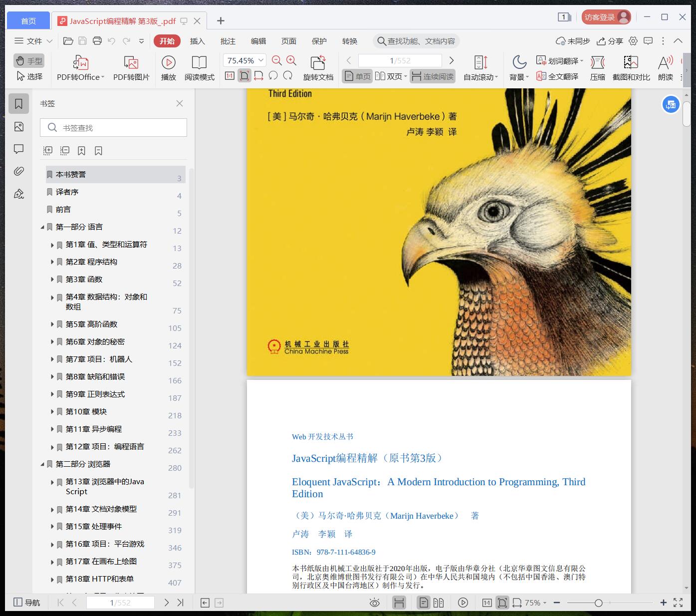Image resolution: width=696 pixels, height=616 pixels.
Task: Go to next page in ribbon
Action: 452,60
